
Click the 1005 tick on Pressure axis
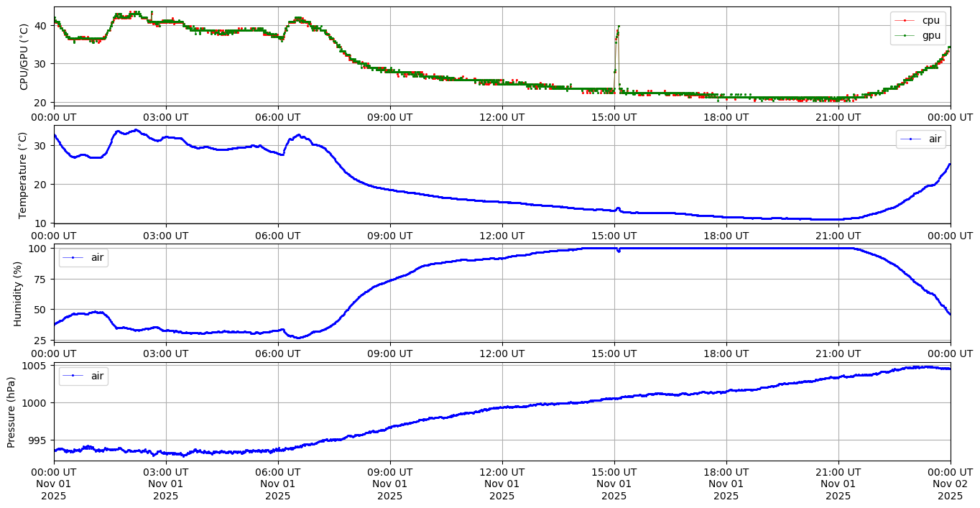pyautogui.click(x=36, y=366)
